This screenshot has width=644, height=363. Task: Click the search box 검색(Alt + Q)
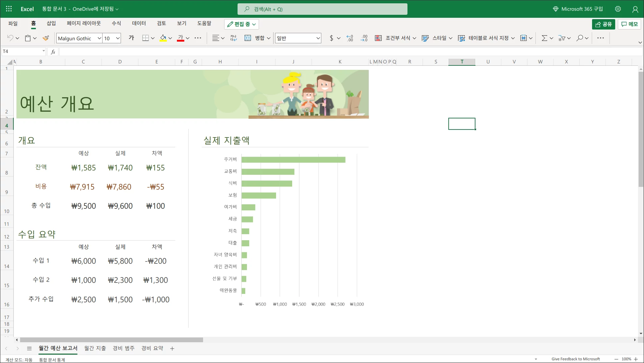(322, 9)
